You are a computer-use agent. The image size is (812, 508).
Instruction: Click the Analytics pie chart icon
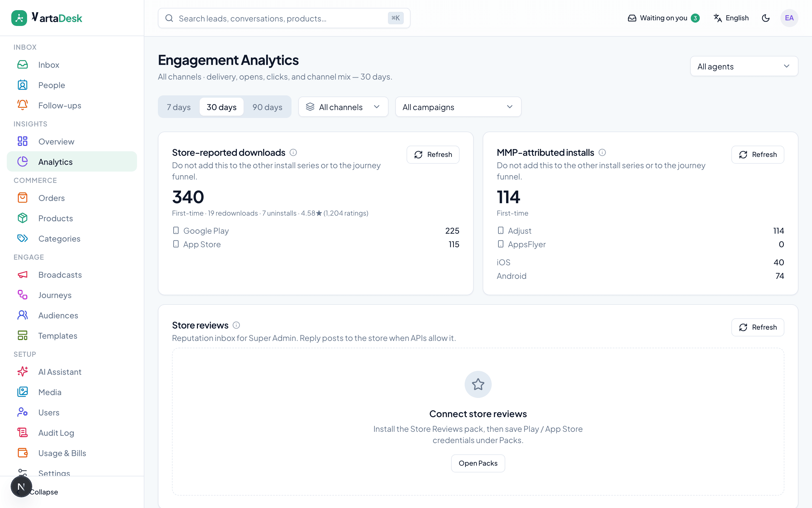point(23,162)
